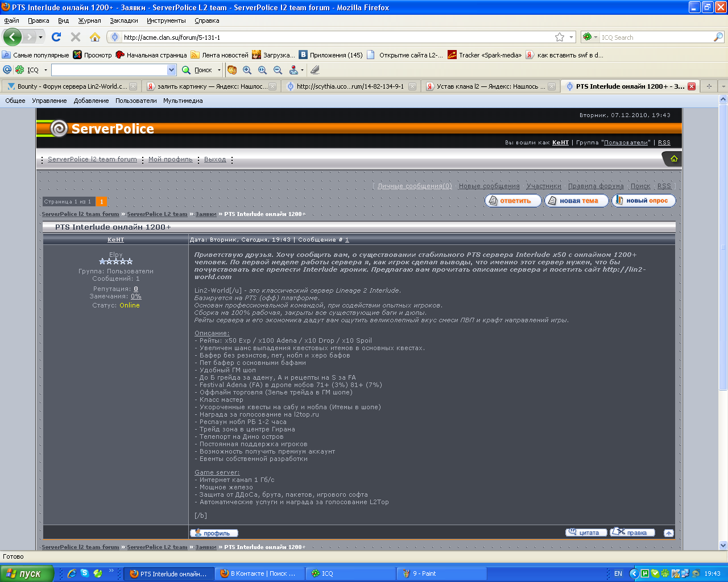Open the Управление site admin menu
Viewport: 728px width, 582px height.
click(x=49, y=101)
